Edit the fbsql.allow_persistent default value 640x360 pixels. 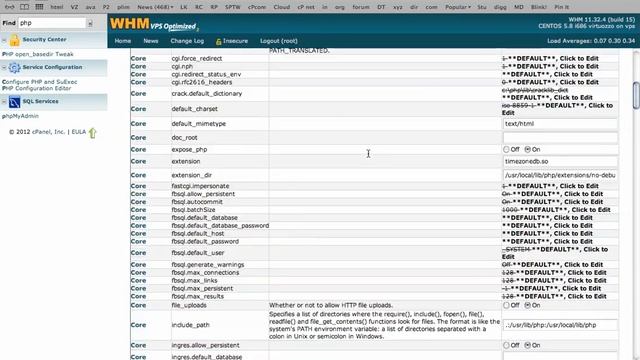click(552, 194)
